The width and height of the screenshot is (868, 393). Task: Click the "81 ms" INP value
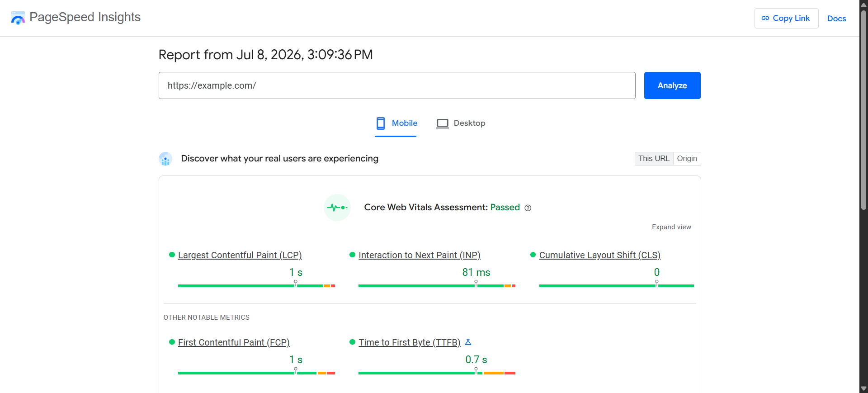tap(476, 272)
